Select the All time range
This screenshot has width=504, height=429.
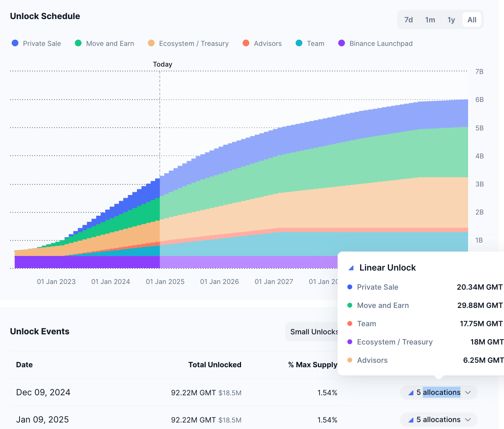tap(472, 20)
